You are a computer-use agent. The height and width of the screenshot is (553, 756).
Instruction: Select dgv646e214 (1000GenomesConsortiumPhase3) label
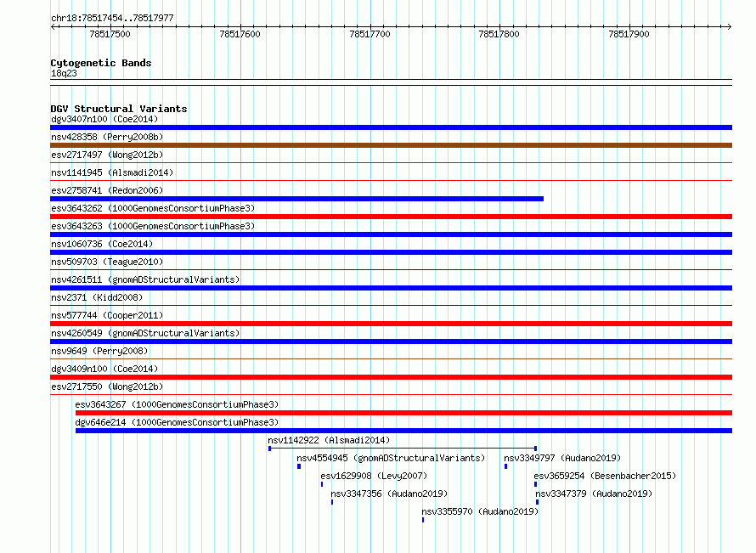(177, 422)
